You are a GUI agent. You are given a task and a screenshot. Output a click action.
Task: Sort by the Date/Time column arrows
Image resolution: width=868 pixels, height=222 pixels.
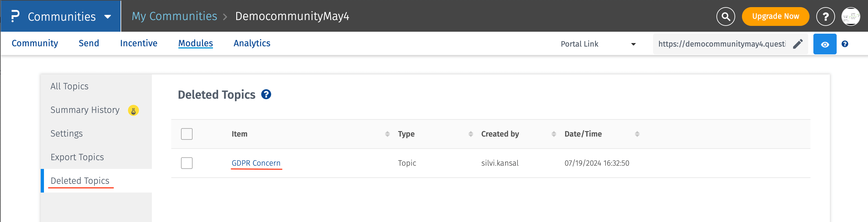637,134
